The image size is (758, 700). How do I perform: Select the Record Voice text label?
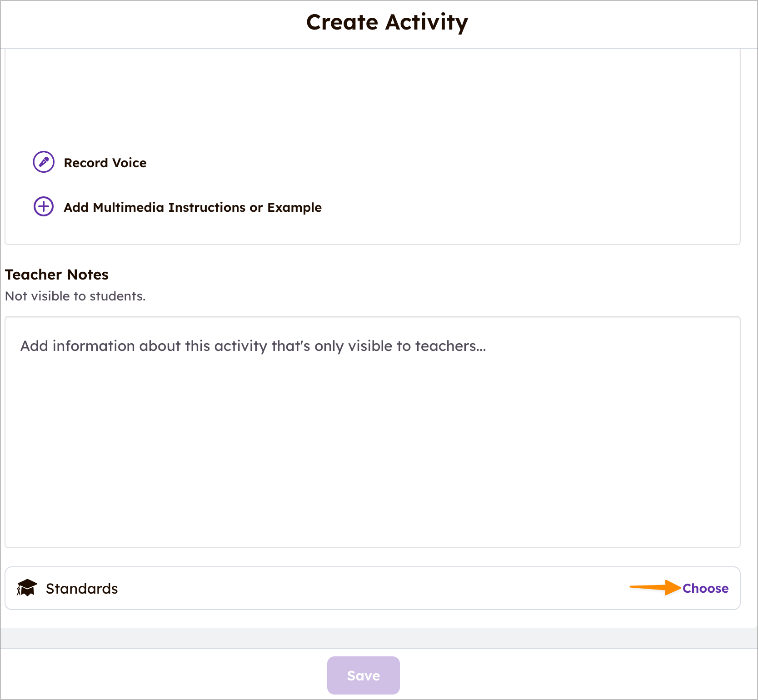105,163
